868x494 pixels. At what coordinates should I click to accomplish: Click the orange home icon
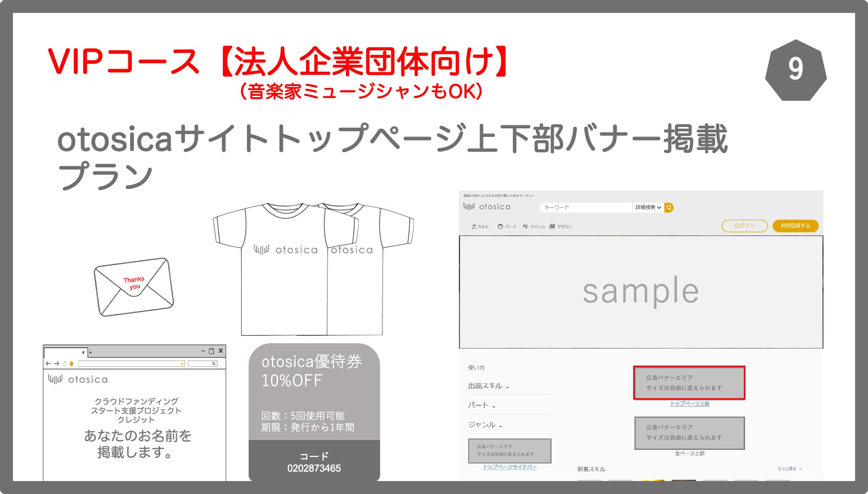[72, 364]
